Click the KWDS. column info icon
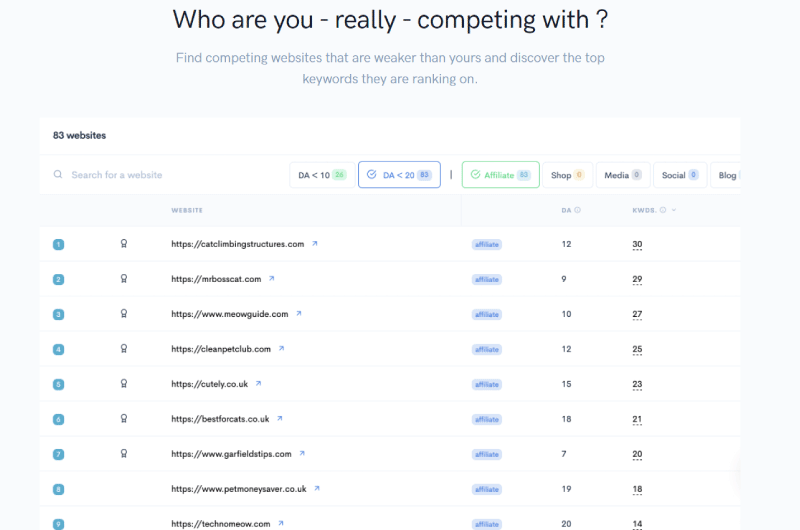Image resolution: width=800 pixels, height=530 pixels. (663, 210)
